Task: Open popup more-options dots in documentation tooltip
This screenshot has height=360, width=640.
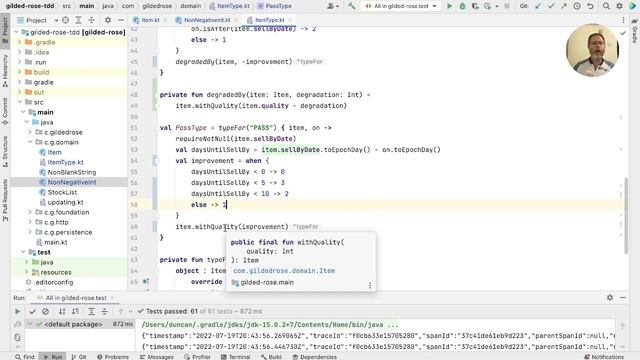Action: (370, 285)
